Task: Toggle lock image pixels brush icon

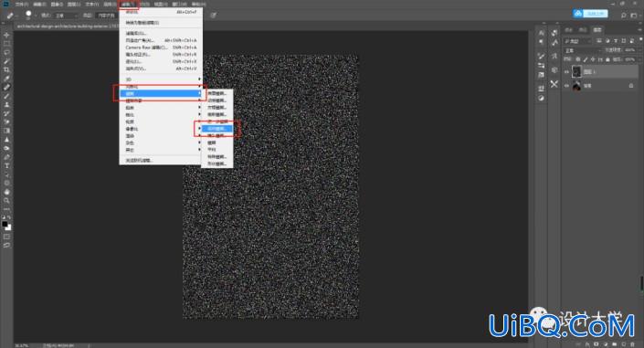Action: 586,59
